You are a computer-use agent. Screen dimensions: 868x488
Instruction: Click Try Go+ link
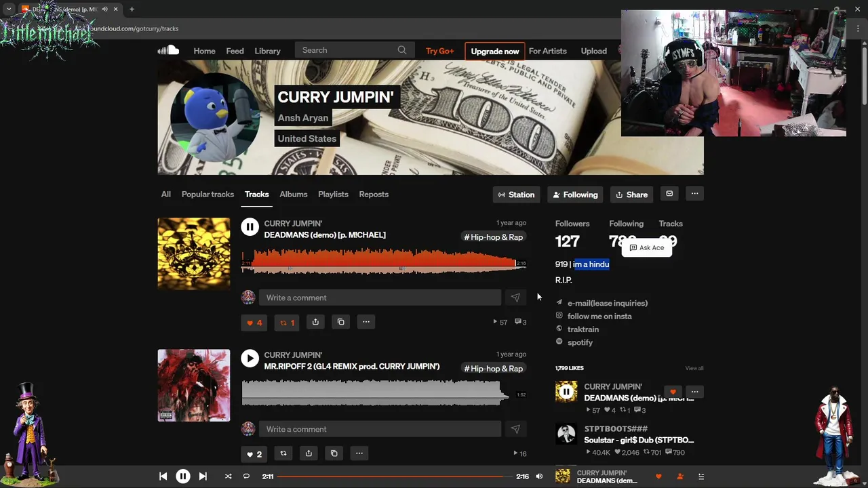coord(440,51)
